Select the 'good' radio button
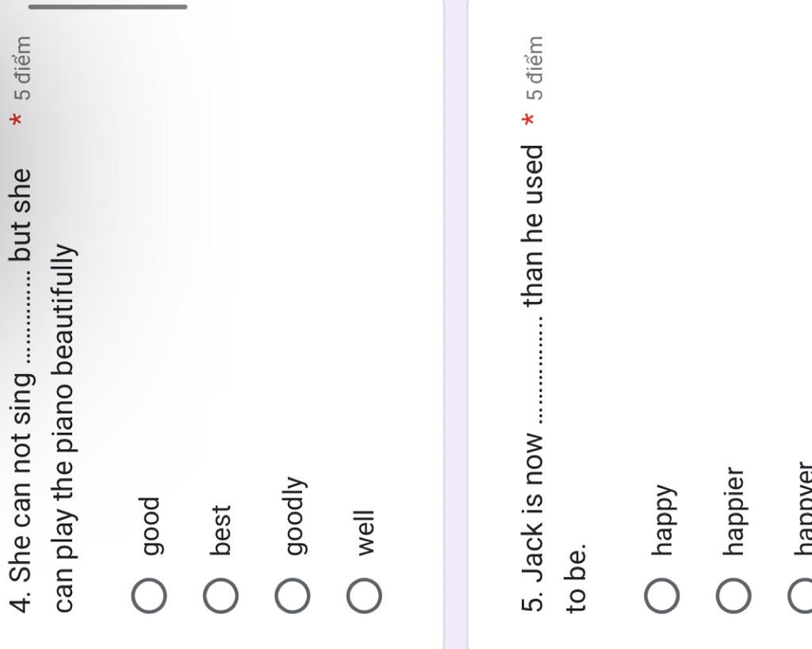The height and width of the screenshot is (649, 812). 149,596
